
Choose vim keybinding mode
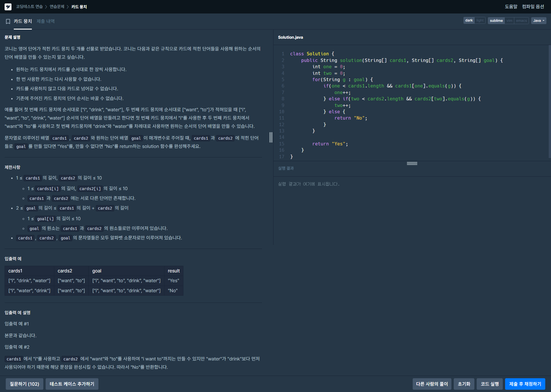(x=509, y=21)
